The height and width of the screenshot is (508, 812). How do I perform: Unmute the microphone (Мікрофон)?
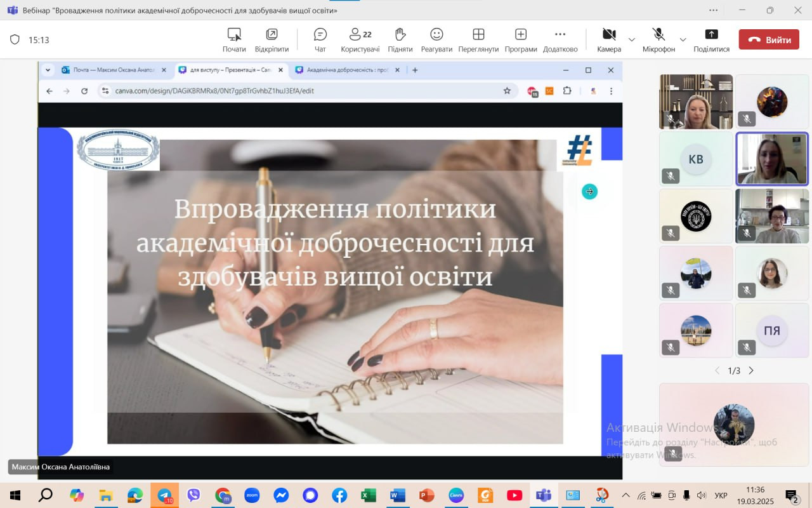[658, 39]
